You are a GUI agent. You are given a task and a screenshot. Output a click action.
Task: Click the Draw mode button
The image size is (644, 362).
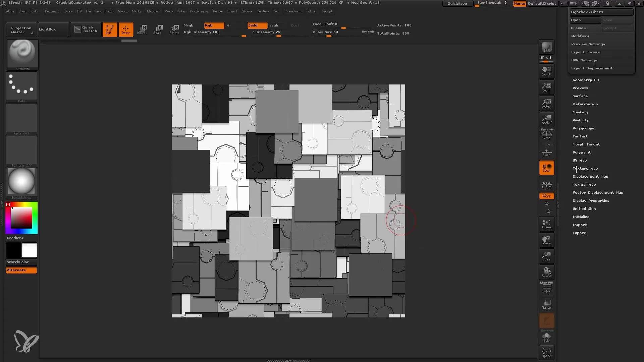(x=126, y=29)
